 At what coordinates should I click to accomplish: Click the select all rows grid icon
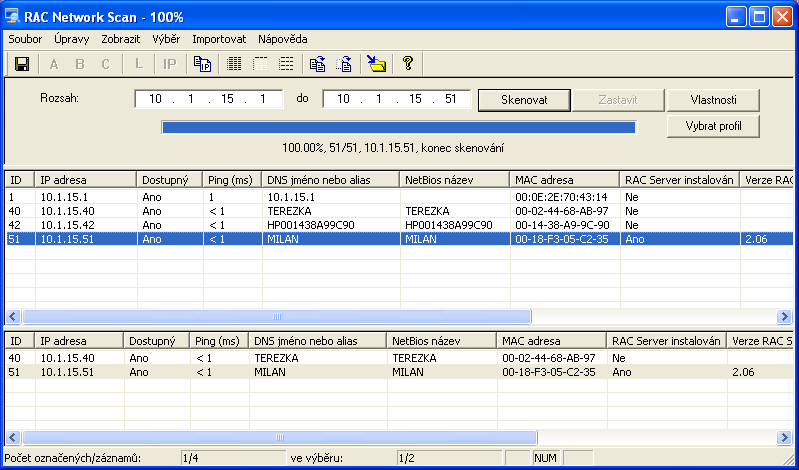pyautogui.click(x=235, y=64)
